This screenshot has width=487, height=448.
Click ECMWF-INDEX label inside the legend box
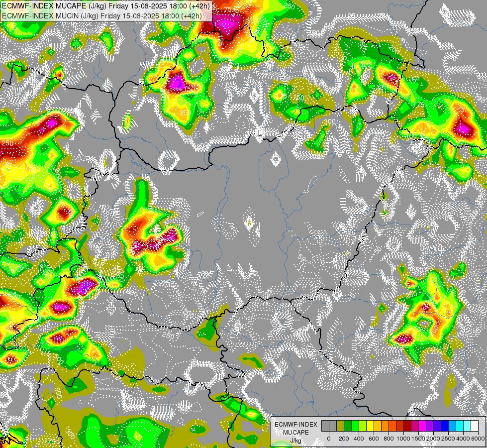296,425
